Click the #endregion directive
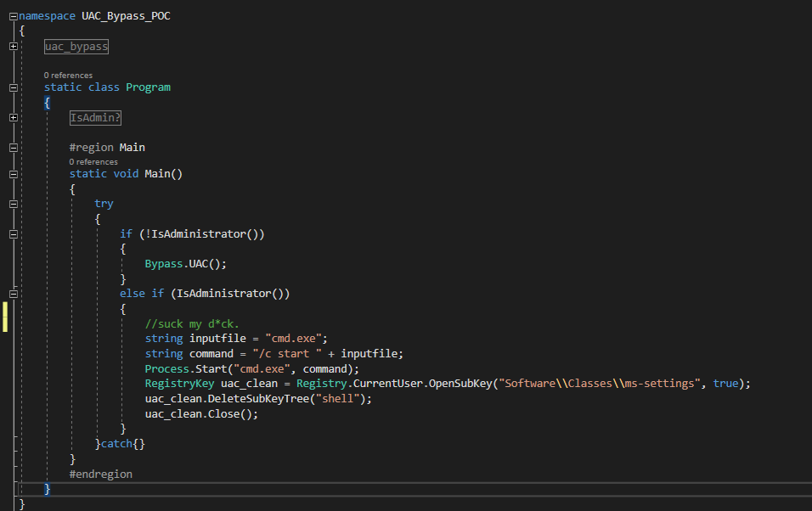This screenshot has width=812, height=511. 101,474
